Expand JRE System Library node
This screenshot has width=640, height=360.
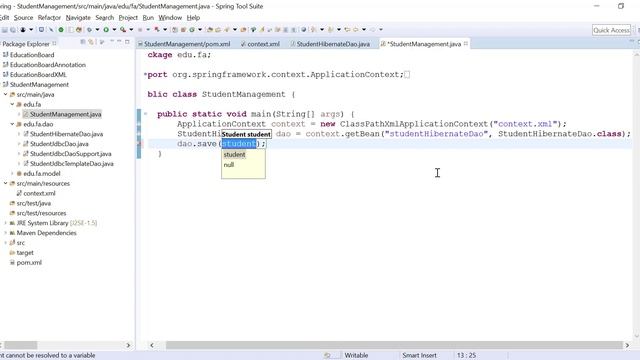[x=5, y=223]
